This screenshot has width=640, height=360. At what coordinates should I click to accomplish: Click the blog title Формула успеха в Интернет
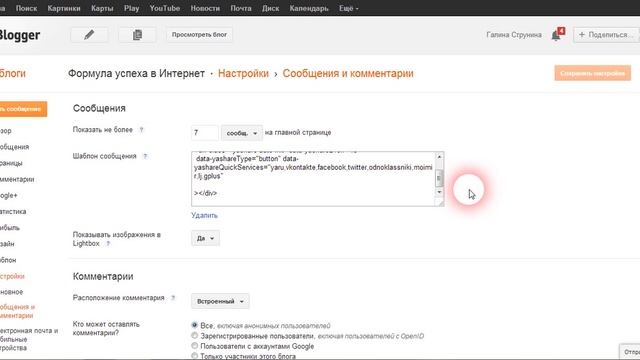point(136,73)
